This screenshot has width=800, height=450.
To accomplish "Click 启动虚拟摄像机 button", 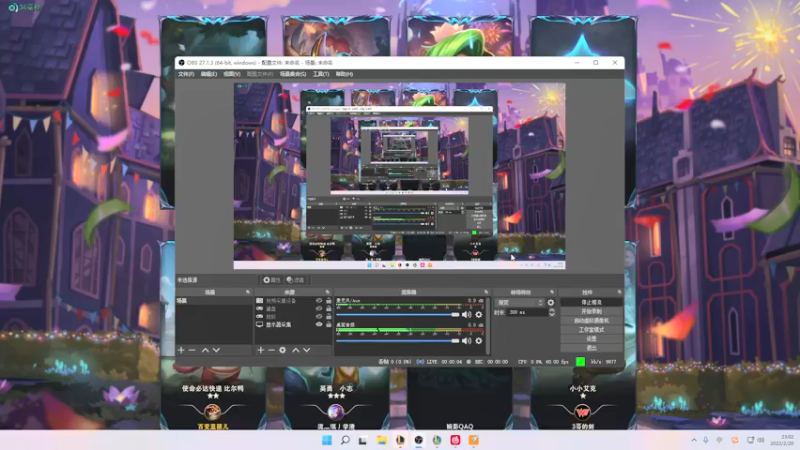I will click(591, 320).
